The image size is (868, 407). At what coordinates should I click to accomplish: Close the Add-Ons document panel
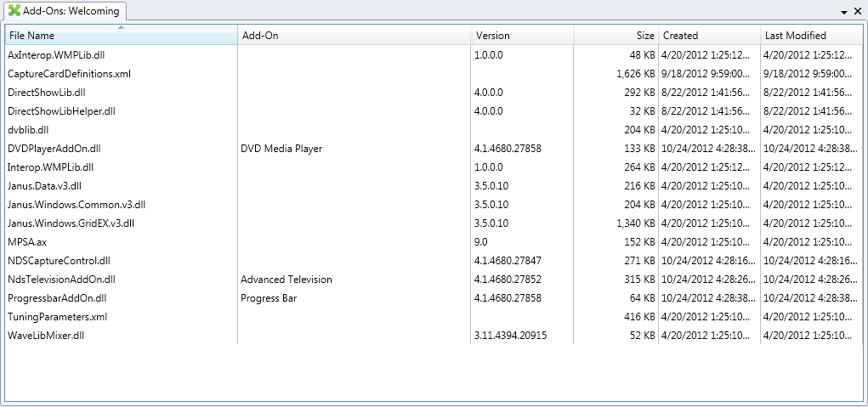(x=858, y=12)
